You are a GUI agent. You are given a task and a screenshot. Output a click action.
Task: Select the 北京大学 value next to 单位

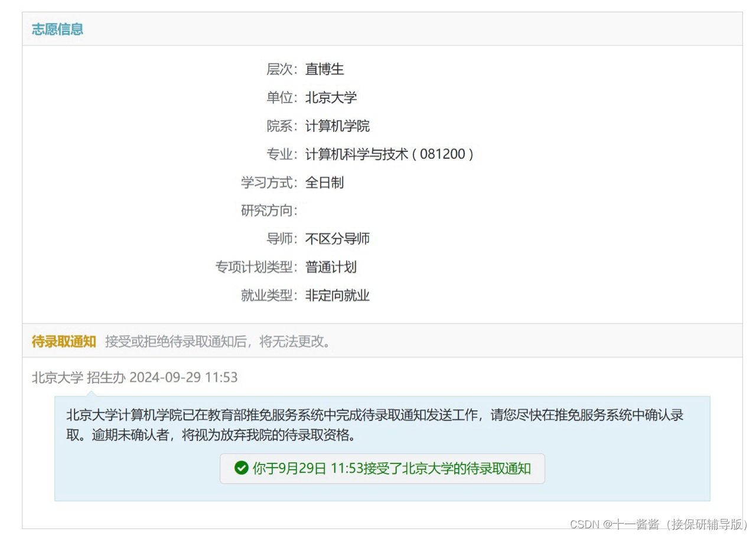pos(331,98)
